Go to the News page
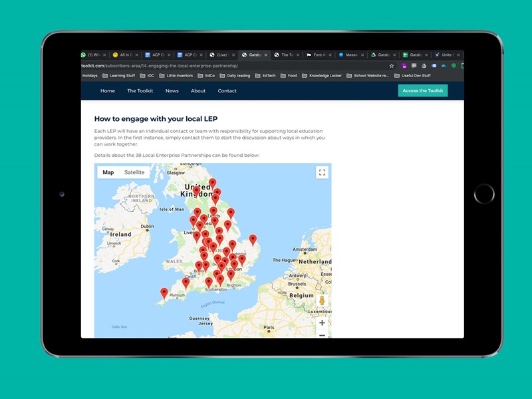Screen dimensions: 532x399 (172, 91)
